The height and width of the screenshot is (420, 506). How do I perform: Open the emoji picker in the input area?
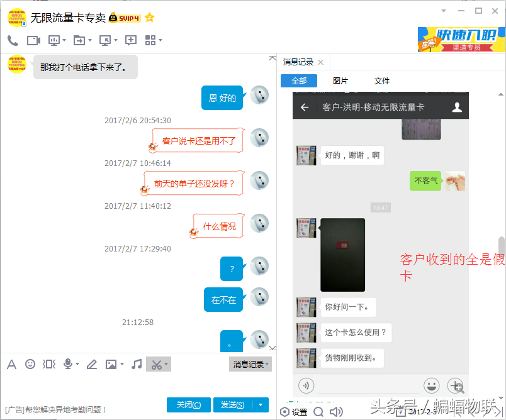click(30, 364)
